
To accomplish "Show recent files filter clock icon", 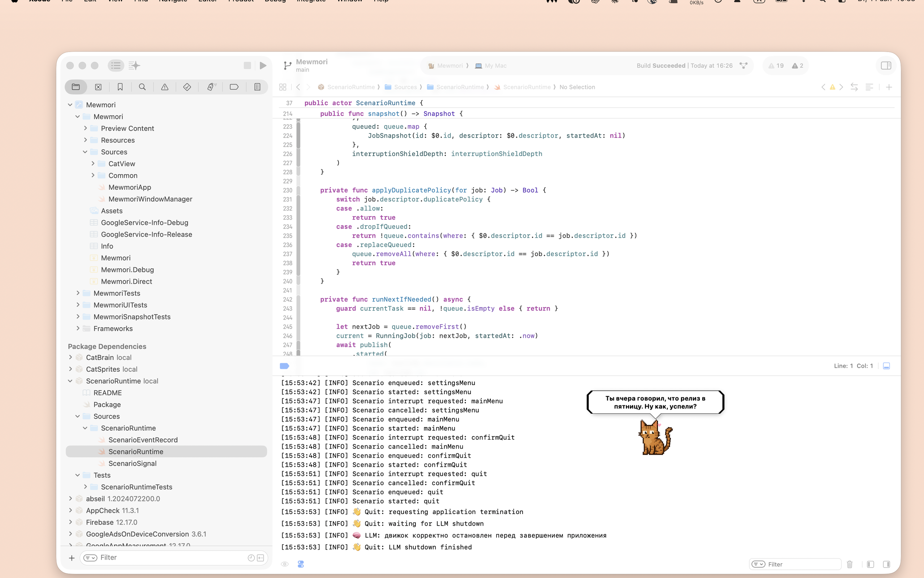I will (251, 558).
